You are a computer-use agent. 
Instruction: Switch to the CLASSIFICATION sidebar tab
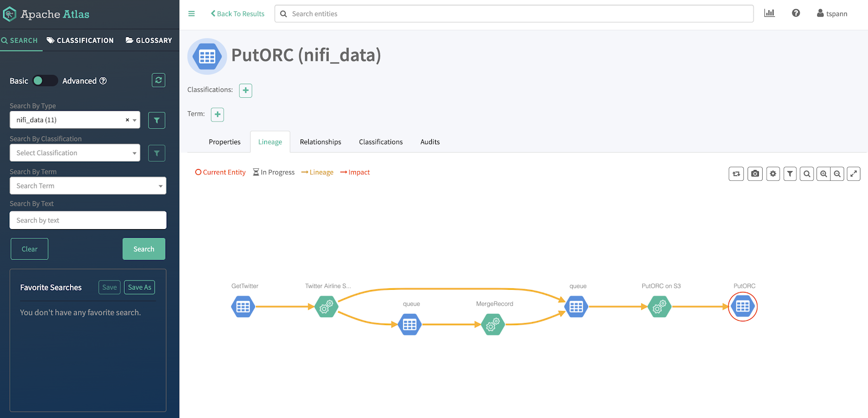(80, 40)
